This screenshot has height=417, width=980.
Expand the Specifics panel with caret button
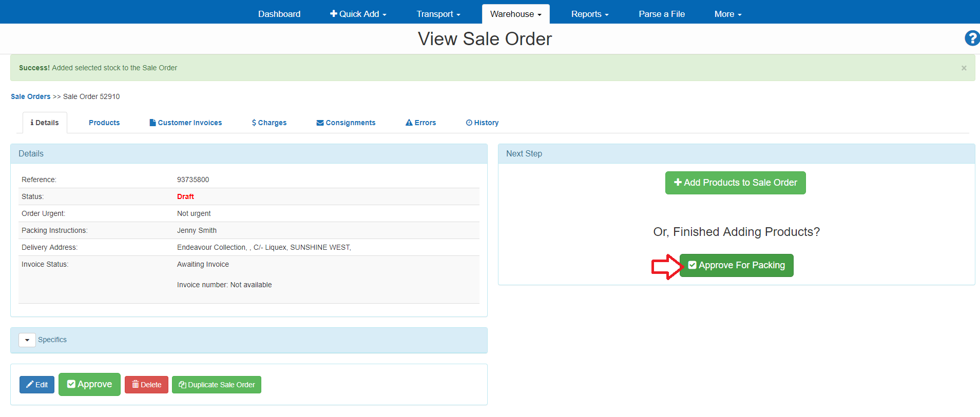27,340
